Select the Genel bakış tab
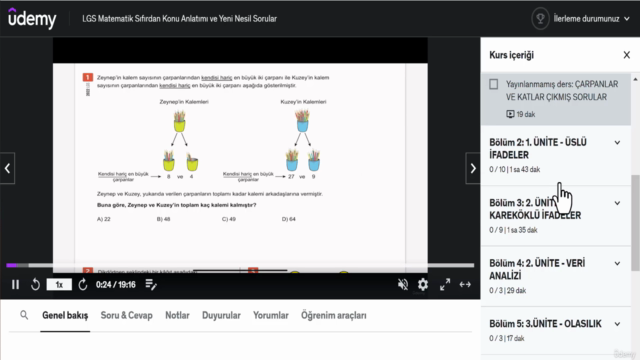The image size is (640, 360). 65,316
